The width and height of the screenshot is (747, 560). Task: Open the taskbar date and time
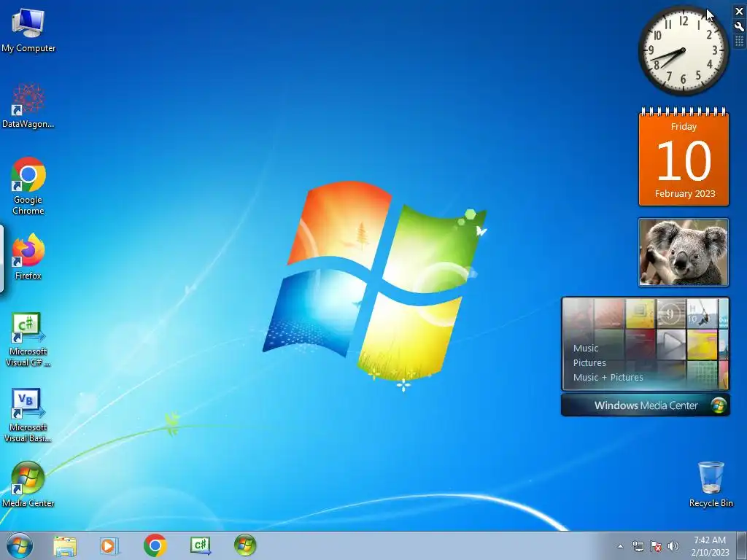pyautogui.click(x=710, y=546)
